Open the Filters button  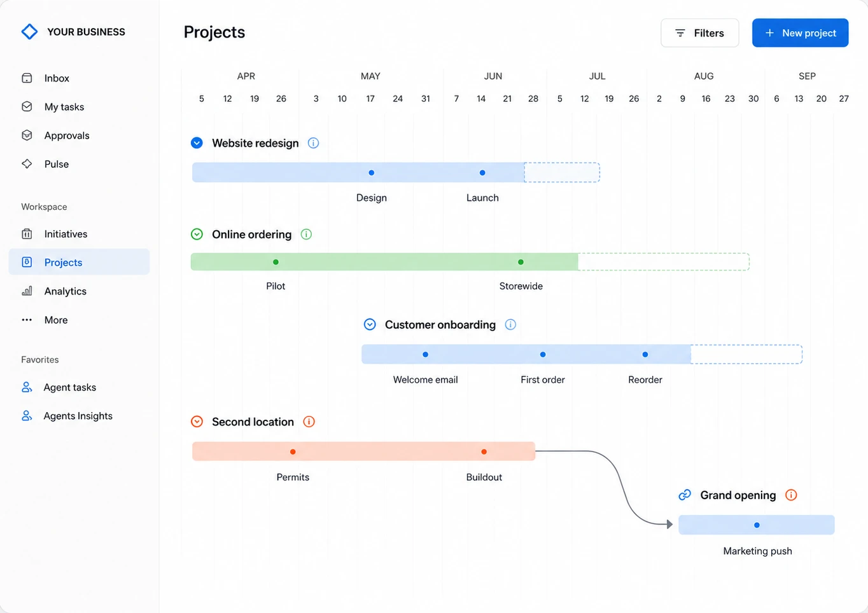(x=699, y=33)
